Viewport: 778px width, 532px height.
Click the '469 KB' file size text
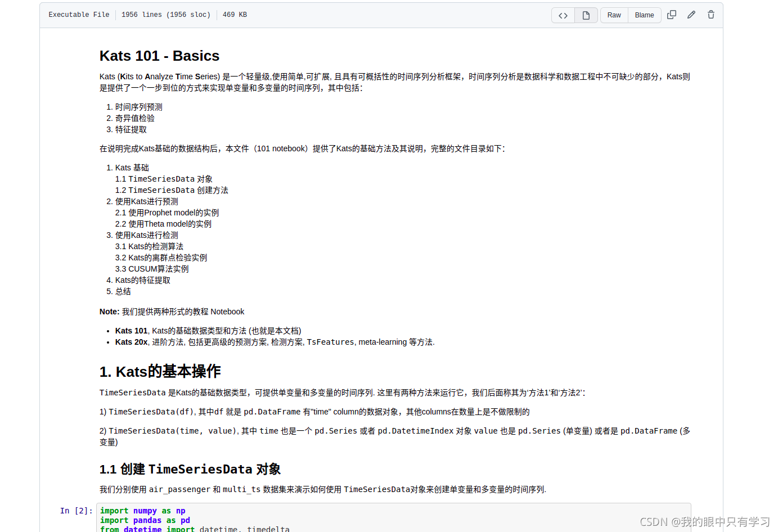(x=235, y=15)
